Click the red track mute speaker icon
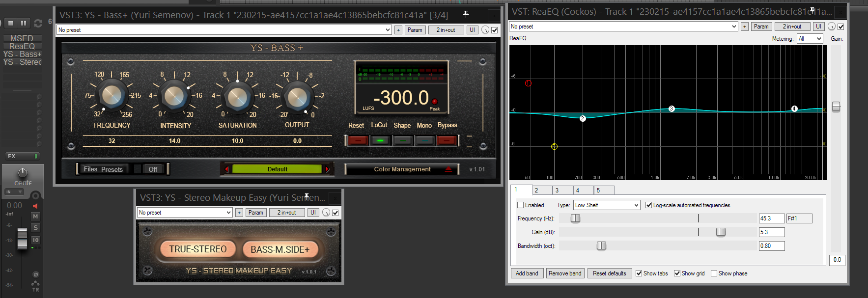Viewport: 868px width, 298px height. [35, 206]
